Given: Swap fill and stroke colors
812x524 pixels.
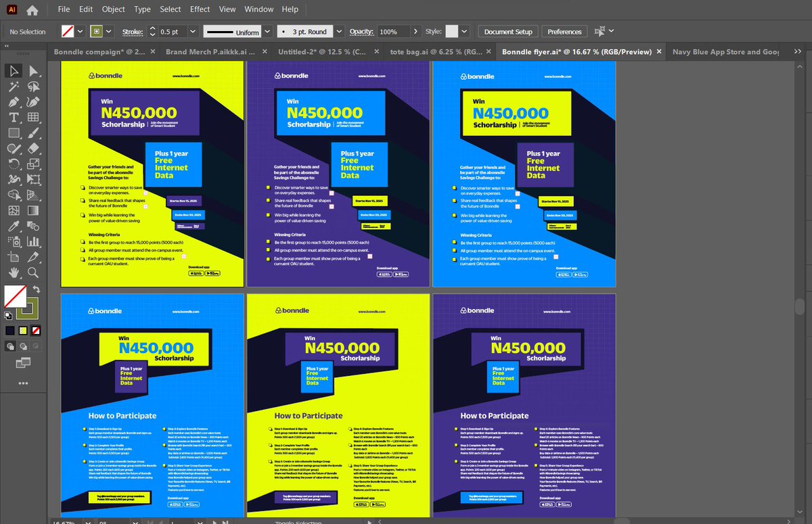Looking at the screenshot, I should (x=37, y=290).
